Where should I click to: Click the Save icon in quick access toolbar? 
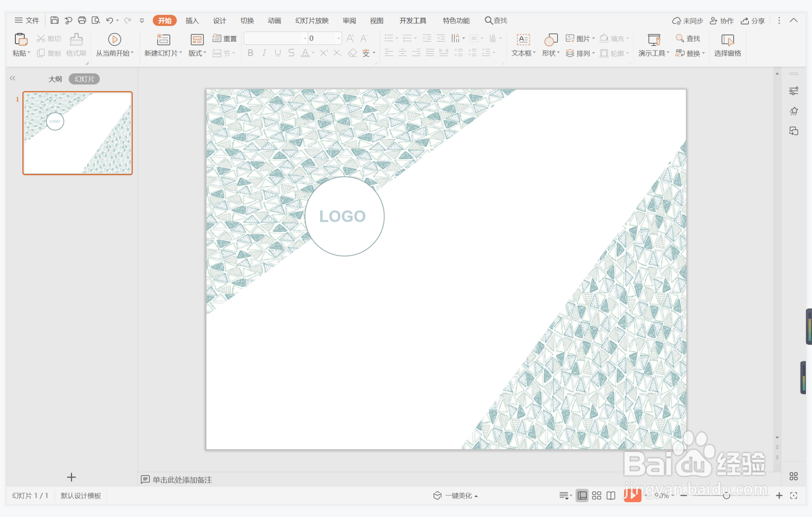[54, 20]
